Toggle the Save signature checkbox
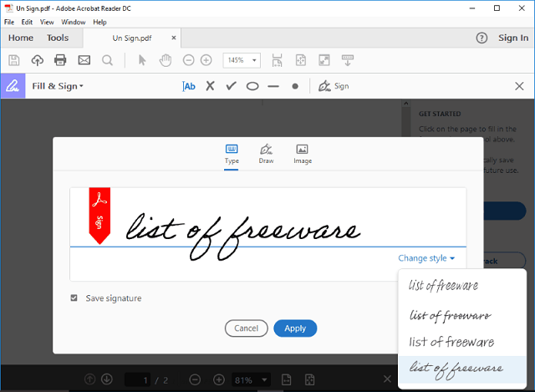535x392 pixels. pos(74,298)
